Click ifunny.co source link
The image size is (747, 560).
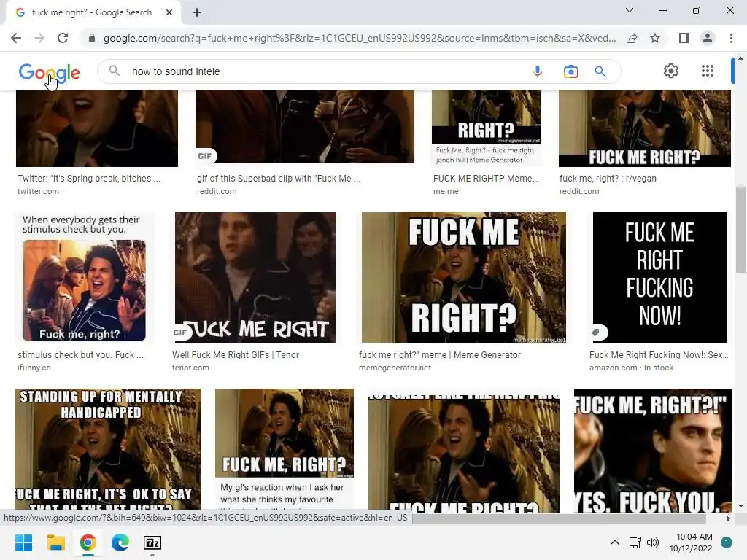(34, 367)
